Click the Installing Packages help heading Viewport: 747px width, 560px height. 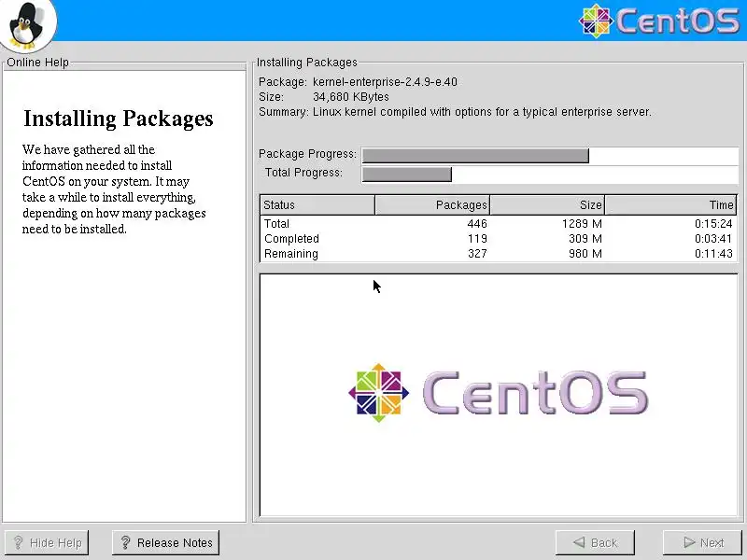pos(119,119)
